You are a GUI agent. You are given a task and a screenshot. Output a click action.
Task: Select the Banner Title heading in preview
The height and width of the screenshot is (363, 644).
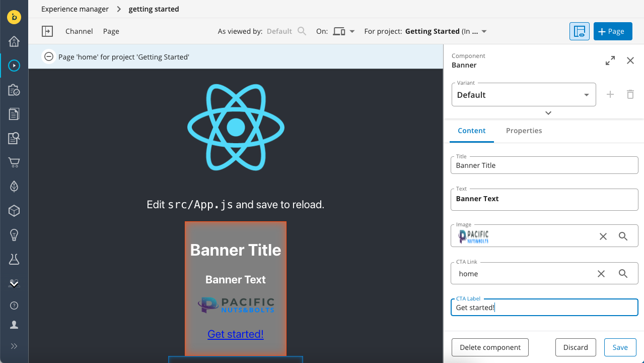pyautogui.click(x=236, y=250)
